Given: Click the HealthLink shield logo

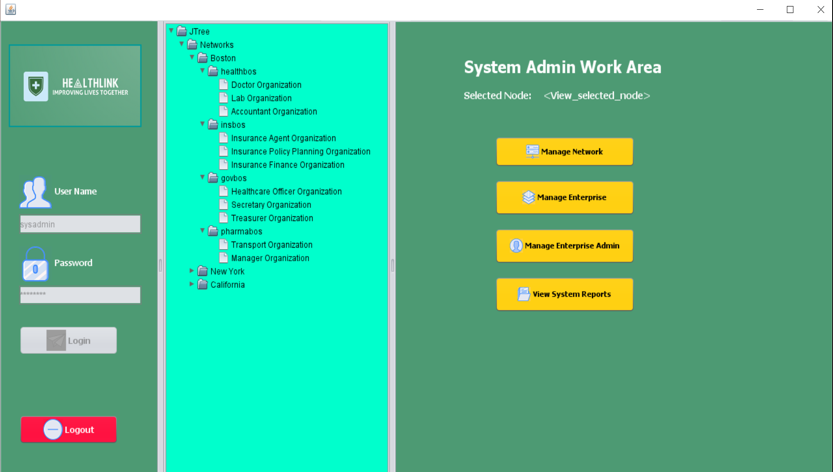Looking at the screenshot, I should (36, 86).
